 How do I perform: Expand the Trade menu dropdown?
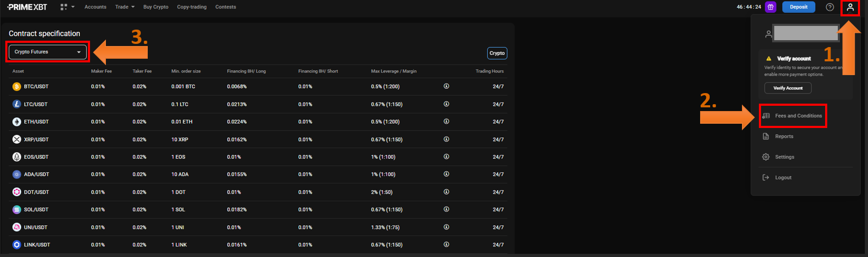coord(124,7)
